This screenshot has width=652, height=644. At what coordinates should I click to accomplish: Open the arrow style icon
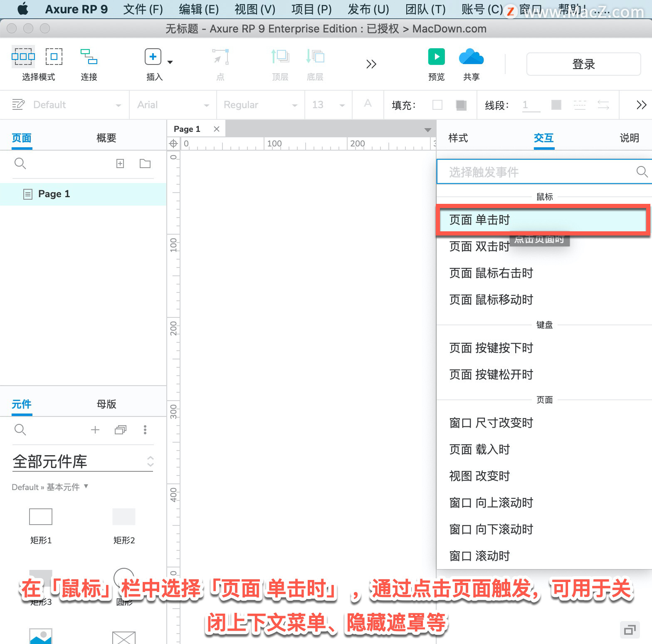click(603, 105)
